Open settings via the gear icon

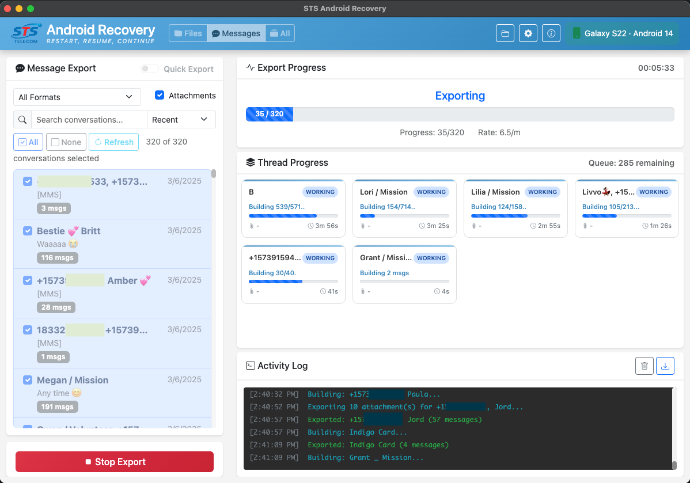pos(529,33)
